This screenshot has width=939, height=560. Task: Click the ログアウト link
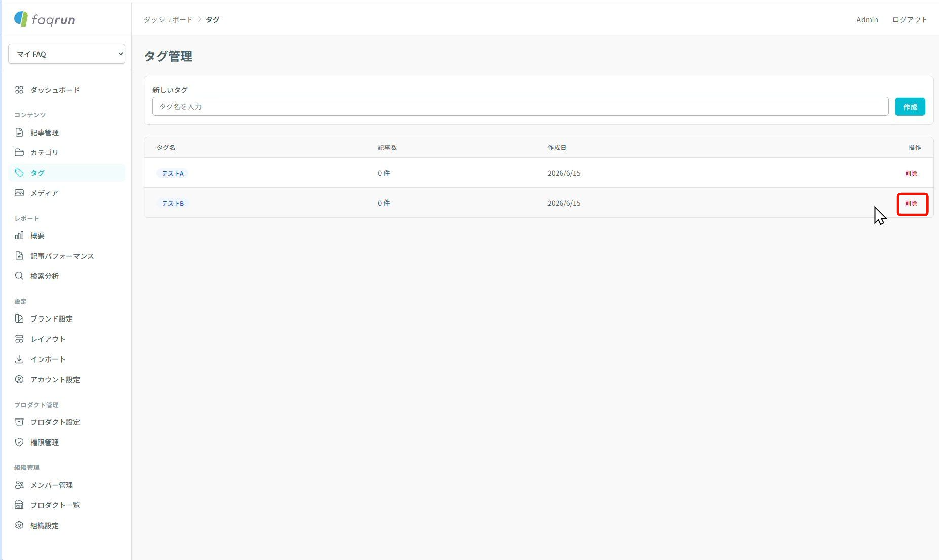point(910,19)
